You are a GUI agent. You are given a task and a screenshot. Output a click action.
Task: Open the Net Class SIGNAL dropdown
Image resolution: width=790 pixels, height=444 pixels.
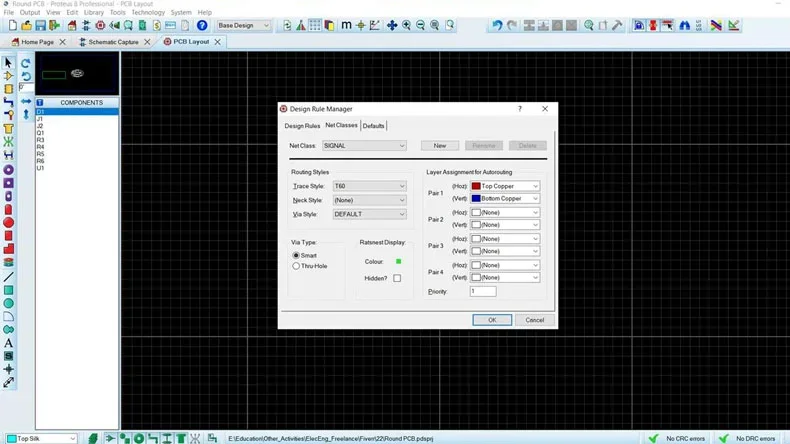(364, 146)
